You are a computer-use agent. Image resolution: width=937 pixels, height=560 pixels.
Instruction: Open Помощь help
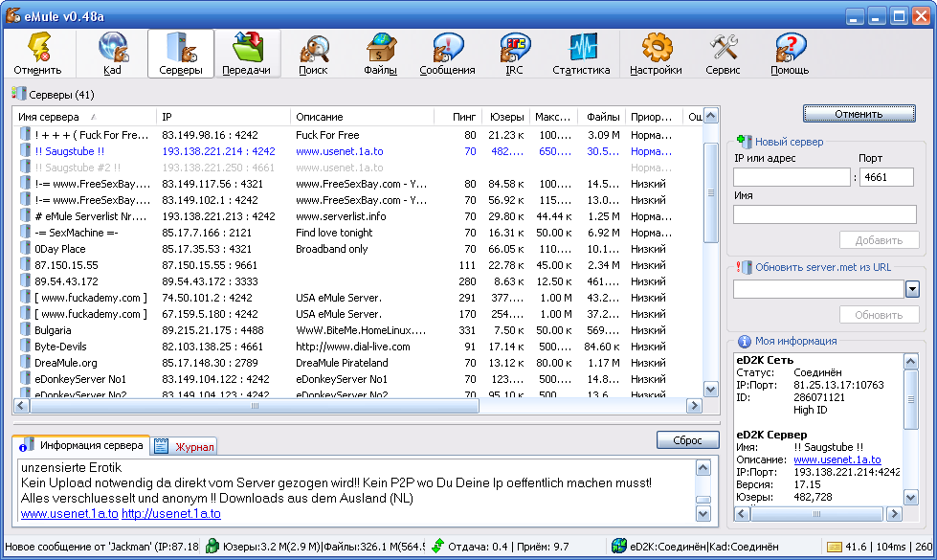[790, 54]
